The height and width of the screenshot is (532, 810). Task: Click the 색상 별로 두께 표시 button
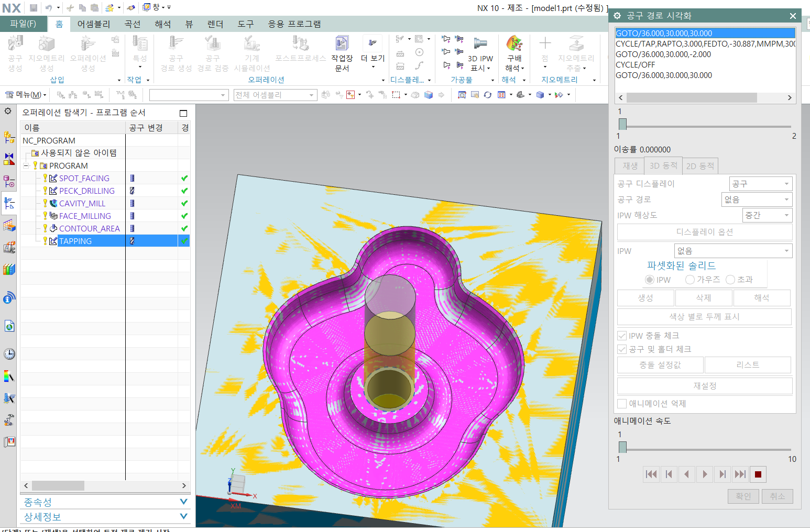tap(705, 317)
